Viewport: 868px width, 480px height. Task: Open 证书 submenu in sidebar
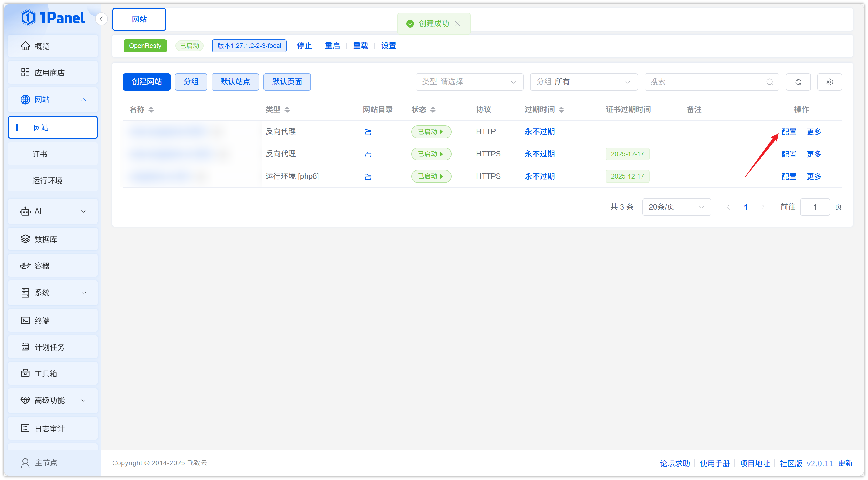click(x=40, y=154)
